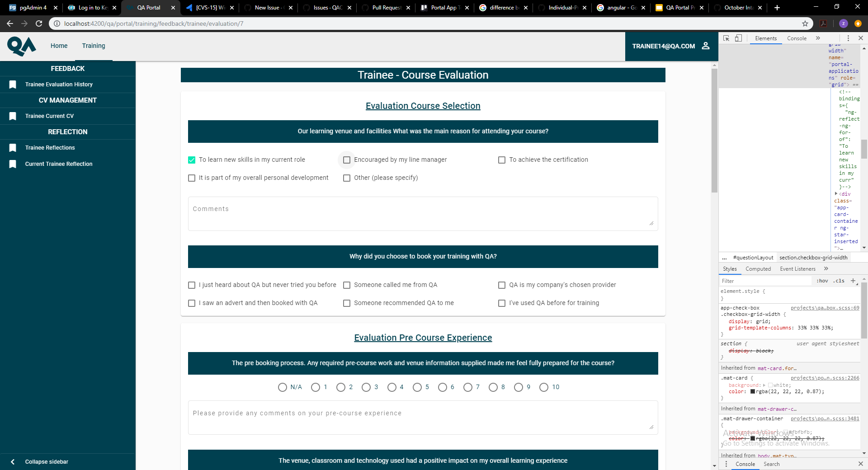
Task: Toggle the :hov element state button
Action: [822, 281]
